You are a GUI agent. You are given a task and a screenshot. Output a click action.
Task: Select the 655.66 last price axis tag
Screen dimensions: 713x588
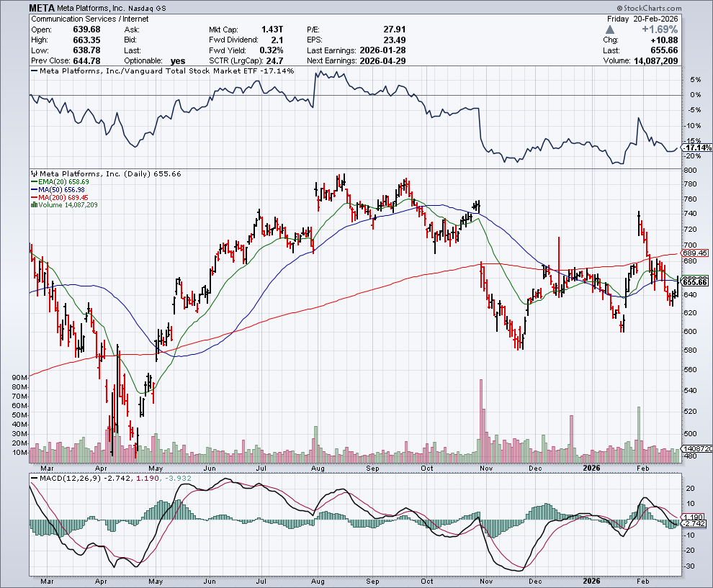click(695, 282)
